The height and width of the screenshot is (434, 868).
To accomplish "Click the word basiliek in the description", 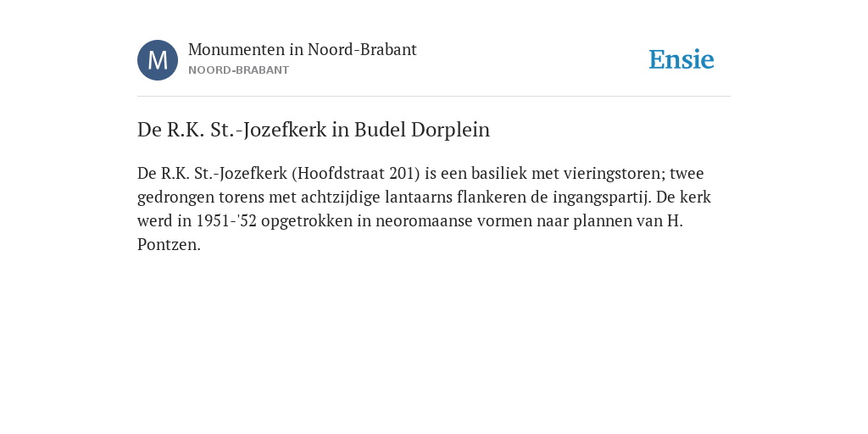I will (x=498, y=173).
